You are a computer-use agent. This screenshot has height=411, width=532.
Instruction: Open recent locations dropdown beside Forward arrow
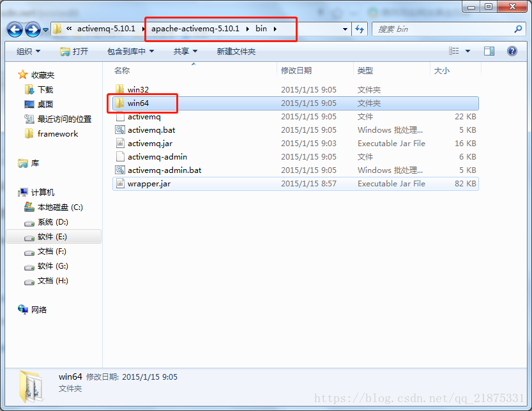pyautogui.click(x=45, y=30)
